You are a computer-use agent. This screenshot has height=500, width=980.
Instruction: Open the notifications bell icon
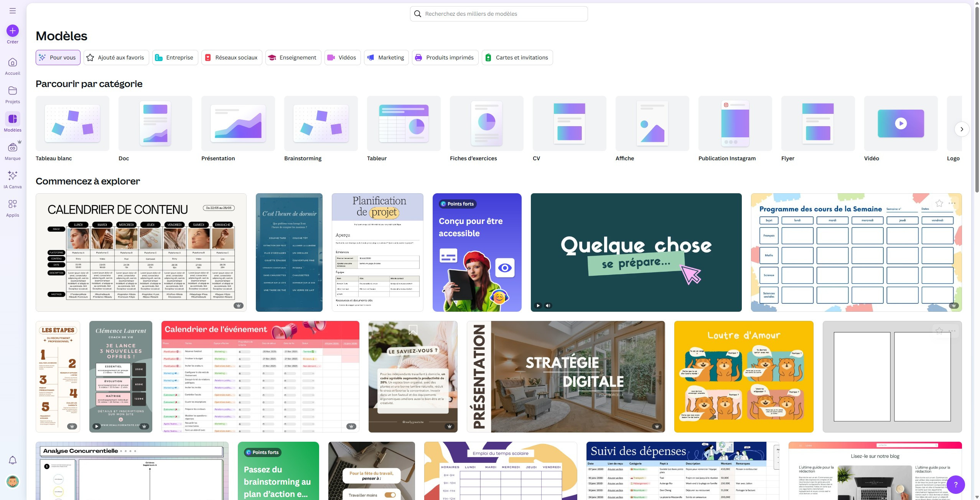[13, 460]
